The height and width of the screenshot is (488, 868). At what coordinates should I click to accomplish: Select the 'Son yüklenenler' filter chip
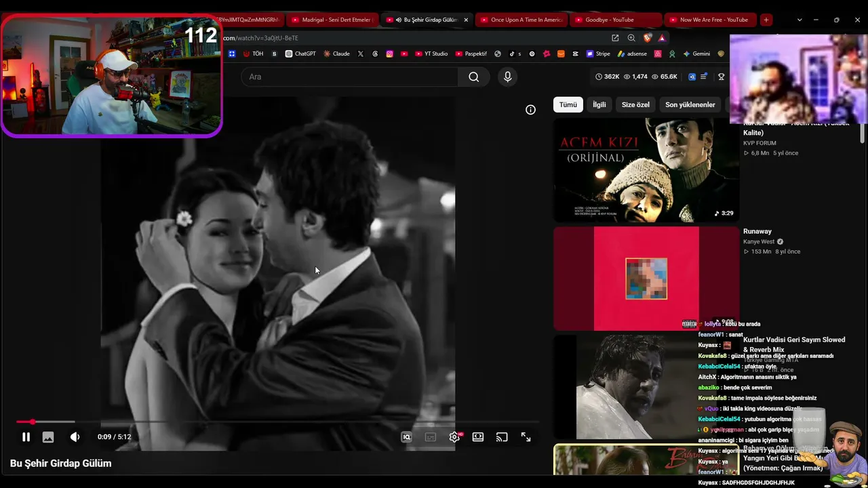(690, 104)
